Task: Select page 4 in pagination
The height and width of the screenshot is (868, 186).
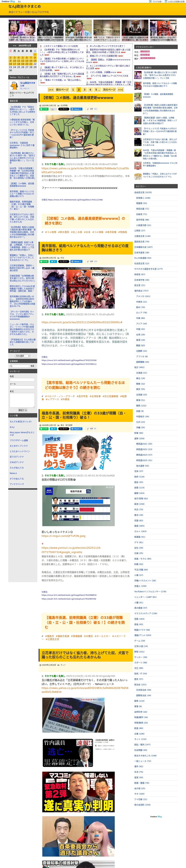Action: (90, 90)
